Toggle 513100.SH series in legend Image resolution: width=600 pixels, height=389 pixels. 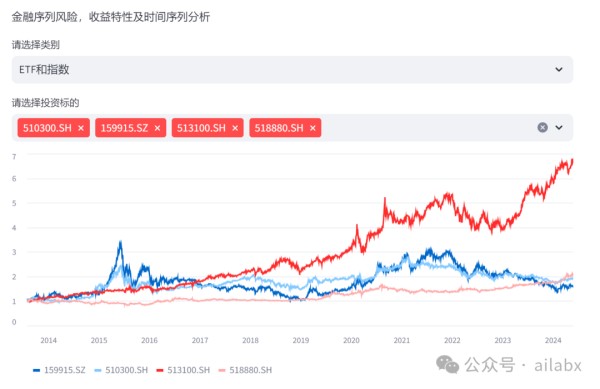183,370
